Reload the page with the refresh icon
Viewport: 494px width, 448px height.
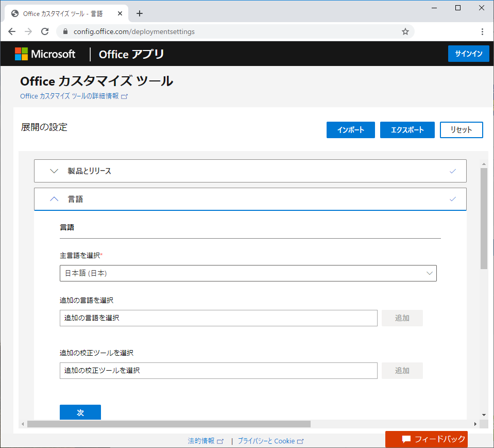(x=45, y=31)
